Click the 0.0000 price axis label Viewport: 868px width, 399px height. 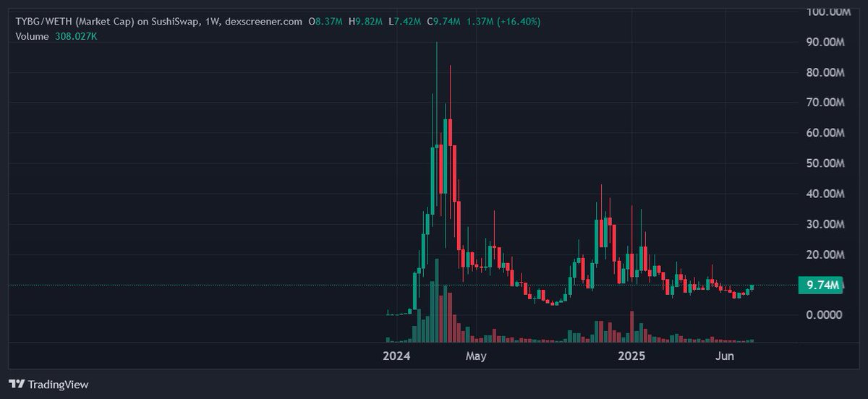point(824,315)
